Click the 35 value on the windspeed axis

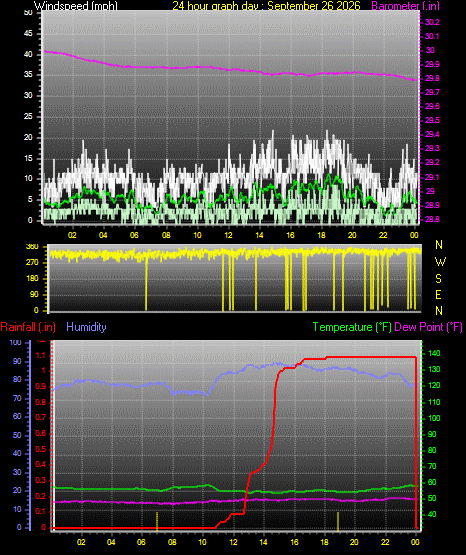point(28,75)
